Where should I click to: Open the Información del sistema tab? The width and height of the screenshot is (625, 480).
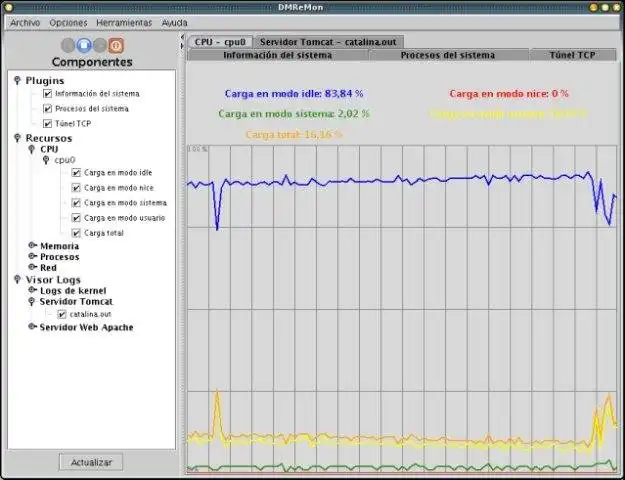coord(277,55)
